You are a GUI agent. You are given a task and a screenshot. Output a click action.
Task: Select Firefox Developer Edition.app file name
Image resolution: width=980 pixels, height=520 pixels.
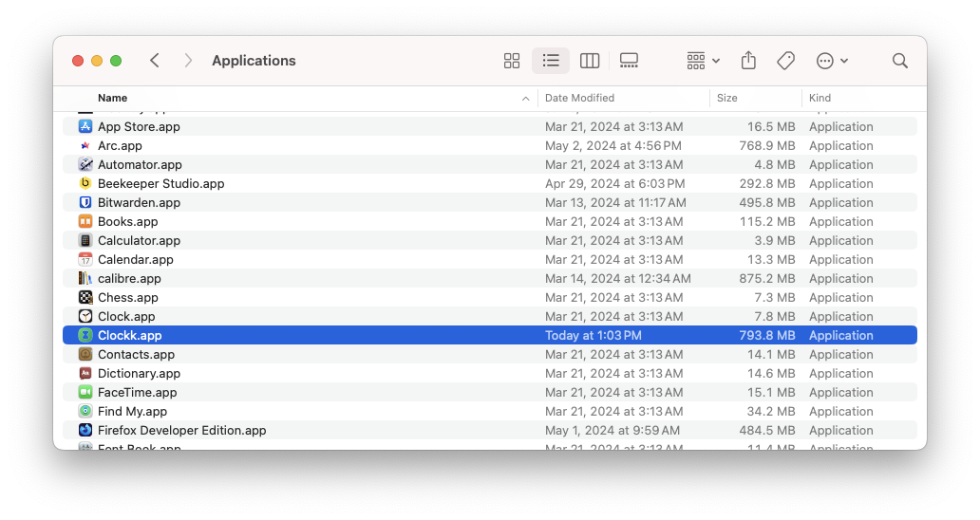pos(182,430)
